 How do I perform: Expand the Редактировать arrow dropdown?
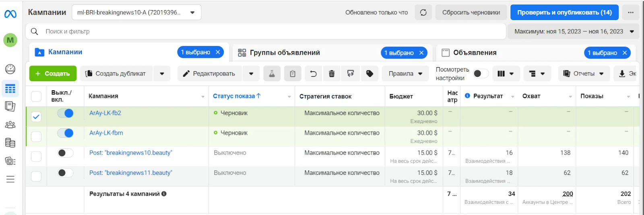point(251,74)
